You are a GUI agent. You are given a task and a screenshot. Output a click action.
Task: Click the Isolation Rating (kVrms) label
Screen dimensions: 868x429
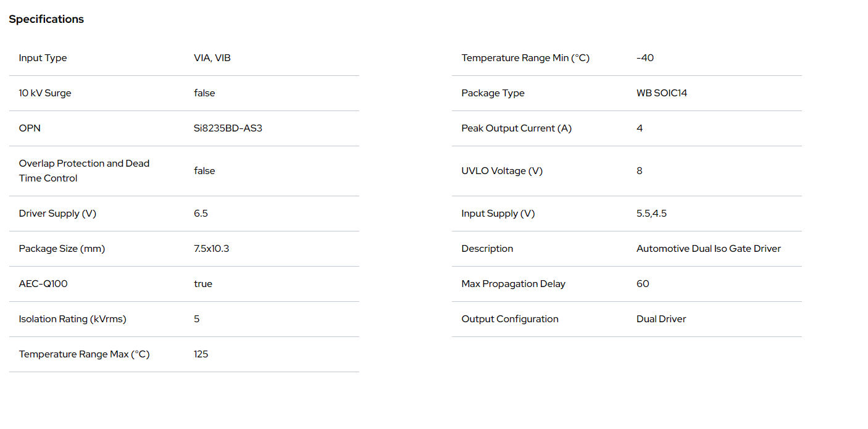pos(72,319)
